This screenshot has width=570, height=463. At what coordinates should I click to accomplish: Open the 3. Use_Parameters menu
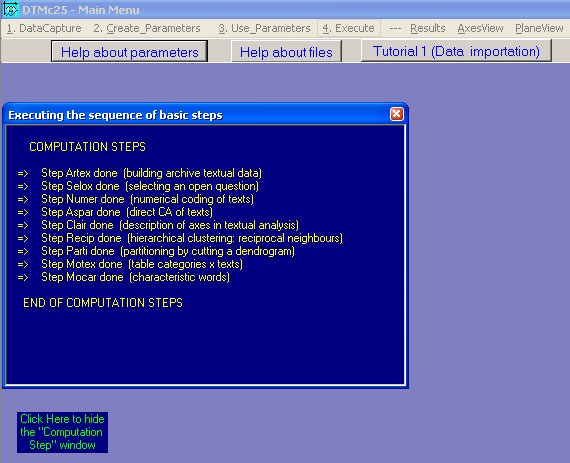click(264, 28)
